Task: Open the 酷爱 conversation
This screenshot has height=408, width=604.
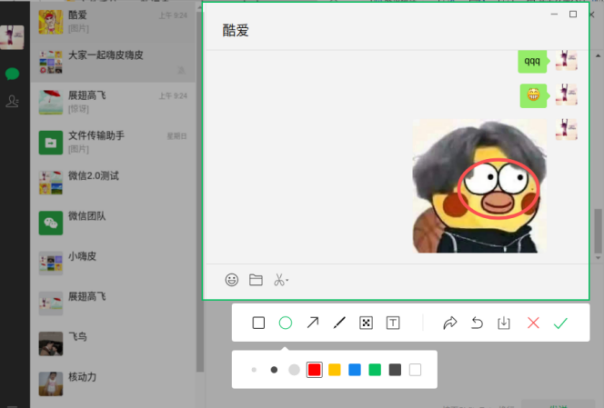Action: pyautogui.click(x=113, y=22)
